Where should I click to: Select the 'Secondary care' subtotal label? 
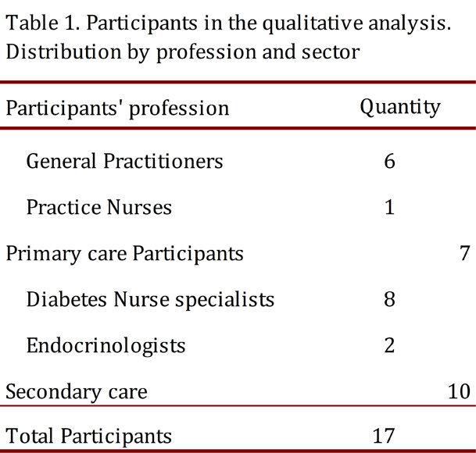point(76,391)
